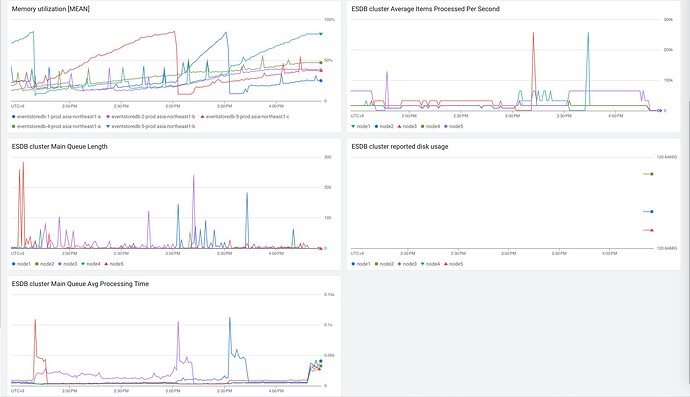Open ESDB cluster Average Items Processed Per Second title
The width and height of the screenshot is (690, 397).
[425, 9]
